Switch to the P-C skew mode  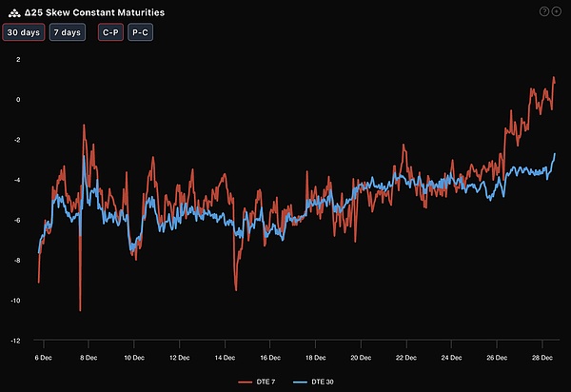pyautogui.click(x=142, y=32)
